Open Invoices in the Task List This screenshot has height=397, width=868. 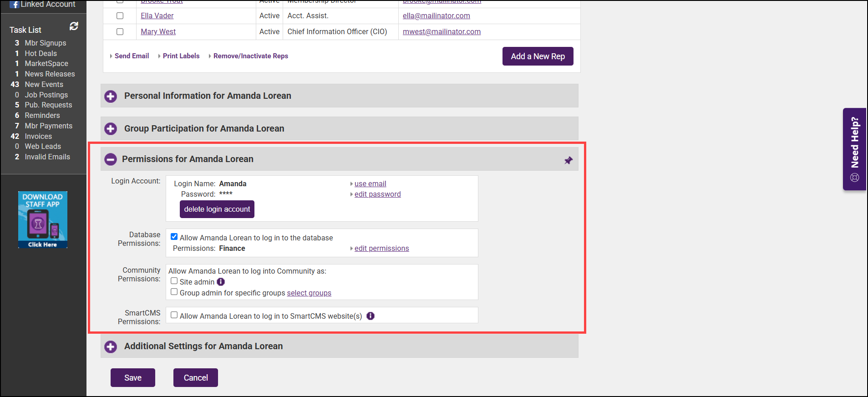coord(38,136)
